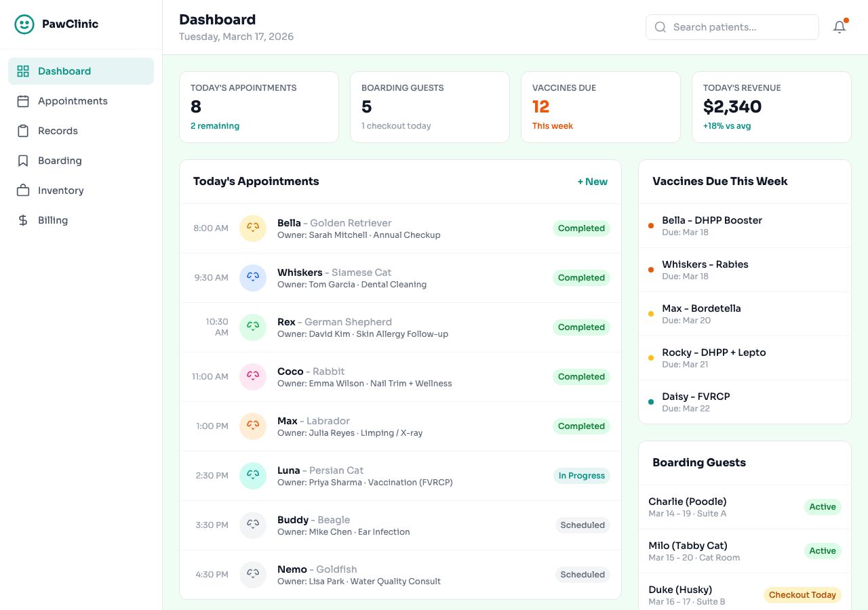Click the Today's Appointments stat card
This screenshot has height=610, width=868.
pos(259,107)
